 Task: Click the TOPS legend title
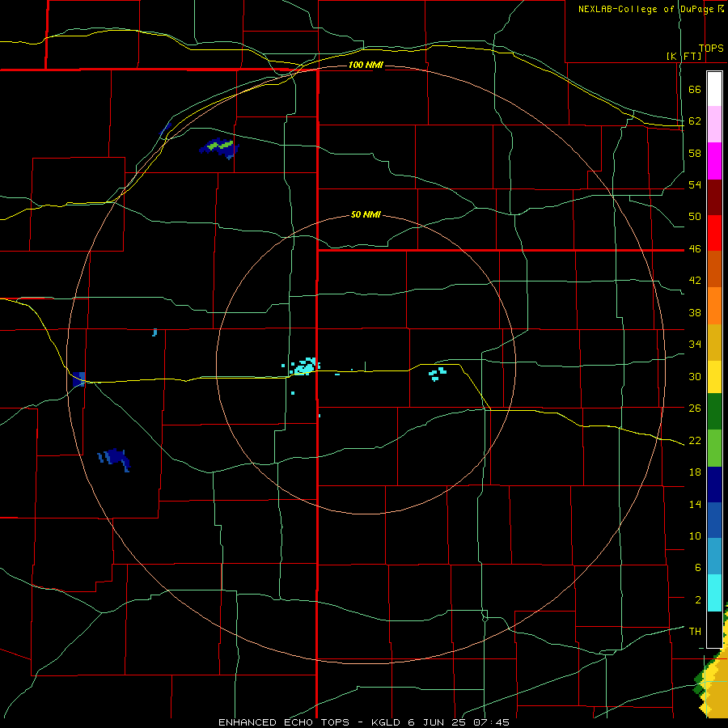click(x=711, y=49)
